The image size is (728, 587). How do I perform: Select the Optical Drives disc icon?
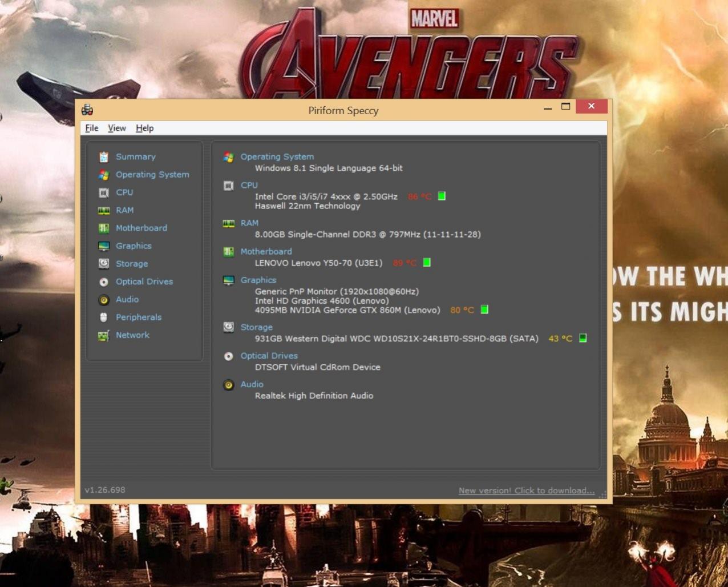pos(103,282)
